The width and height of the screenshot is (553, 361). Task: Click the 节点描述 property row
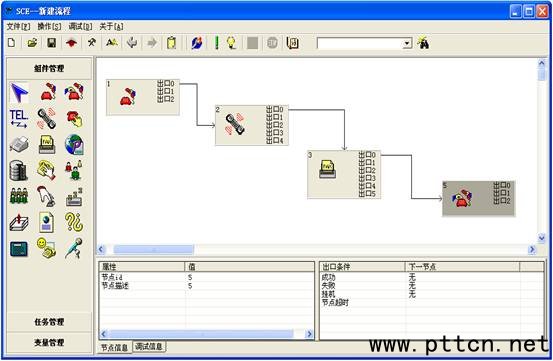point(207,286)
